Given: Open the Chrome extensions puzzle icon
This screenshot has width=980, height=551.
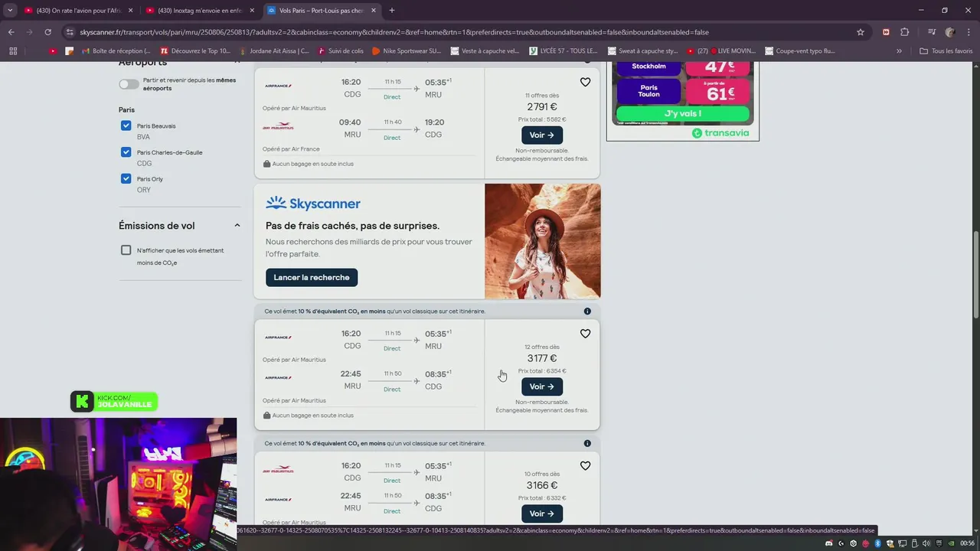Looking at the screenshot, I should (904, 32).
